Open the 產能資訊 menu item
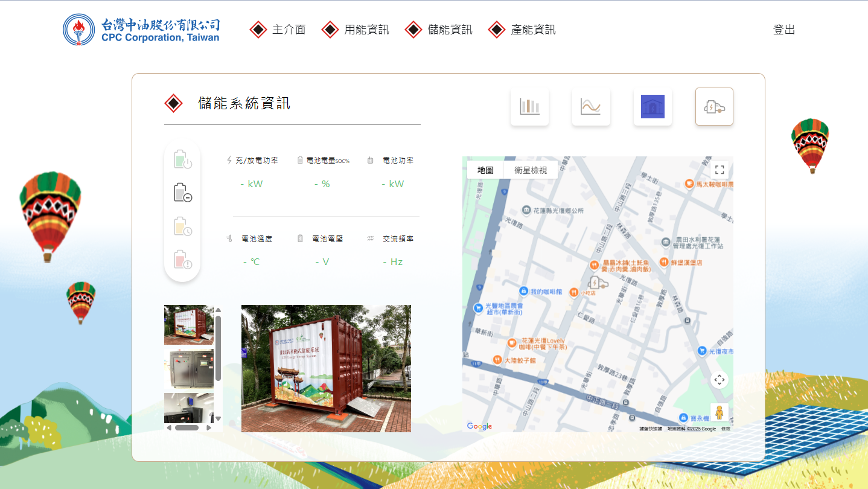Viewport: 868px width, 489px height. 532,30
